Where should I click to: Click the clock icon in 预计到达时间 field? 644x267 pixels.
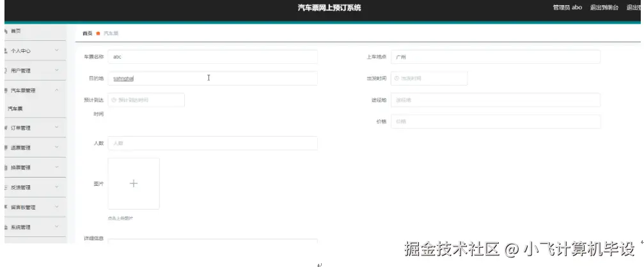tap(114, 100)
